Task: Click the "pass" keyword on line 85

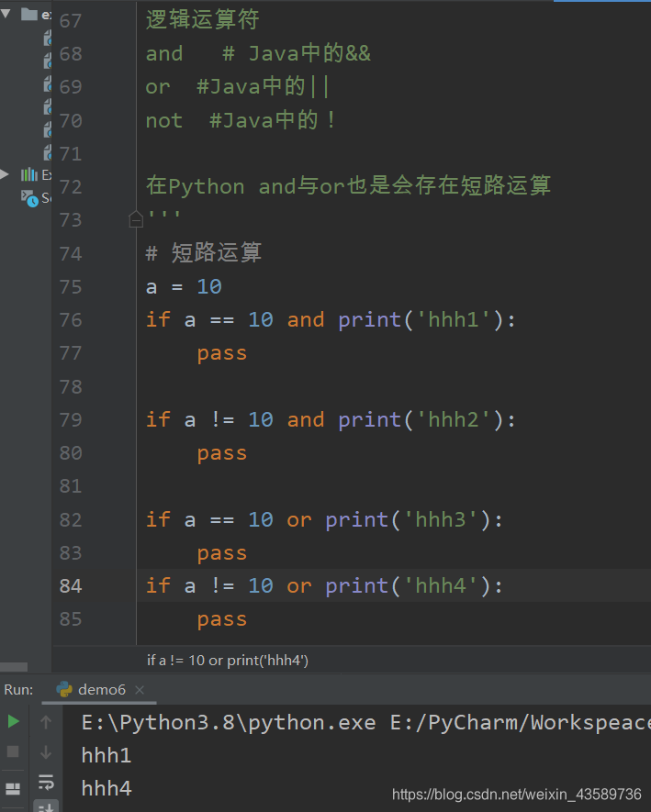Action: (x=222, y=620)
